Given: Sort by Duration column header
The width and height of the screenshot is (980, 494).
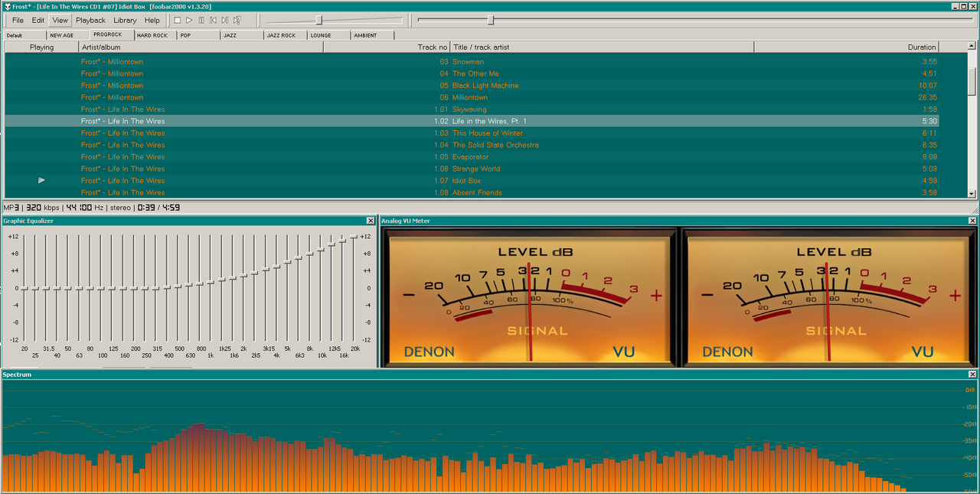Looking at the screenshot, I should point(846,47).
